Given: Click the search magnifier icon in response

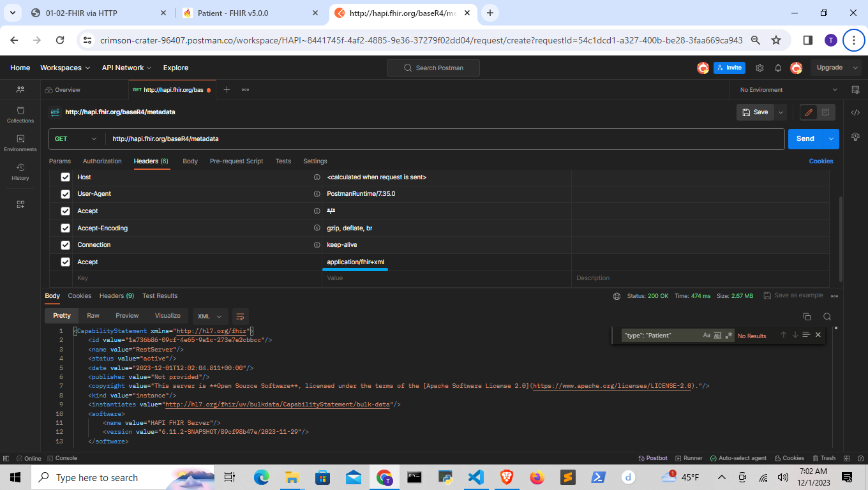Looking at the screenshot, I should click(827, 316).
